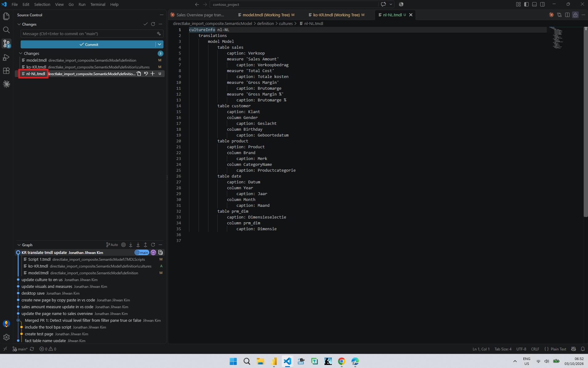Open the Commit button dropdown arrow
This screenshot has width=588, height=368.
(159, 44)
